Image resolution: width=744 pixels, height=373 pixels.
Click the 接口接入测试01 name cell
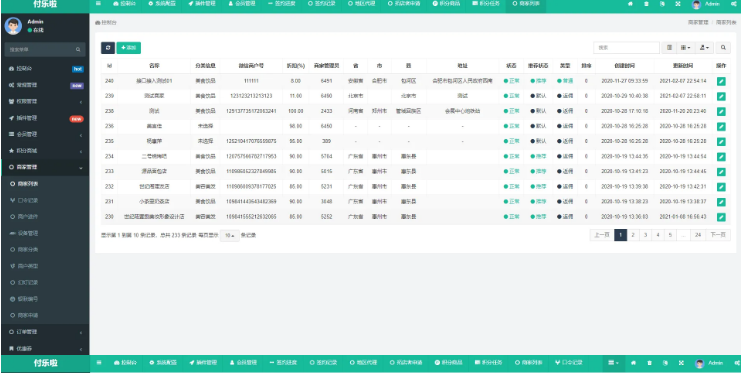coord(154,81)
